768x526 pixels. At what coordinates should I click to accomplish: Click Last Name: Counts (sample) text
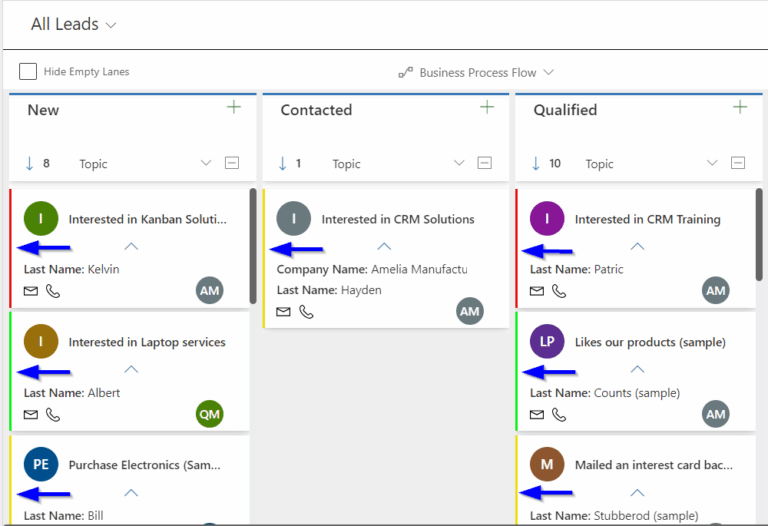pyautogui.click(x=605, y=393)
